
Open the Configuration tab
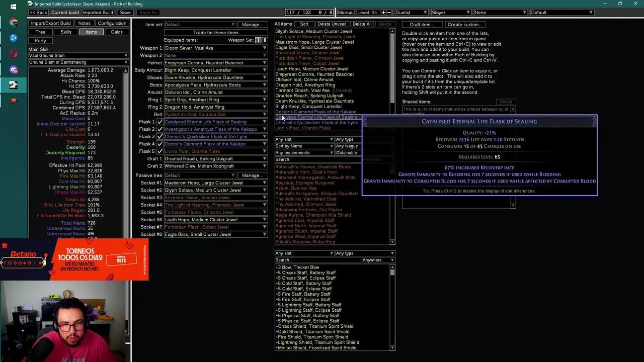pos(112,24)
